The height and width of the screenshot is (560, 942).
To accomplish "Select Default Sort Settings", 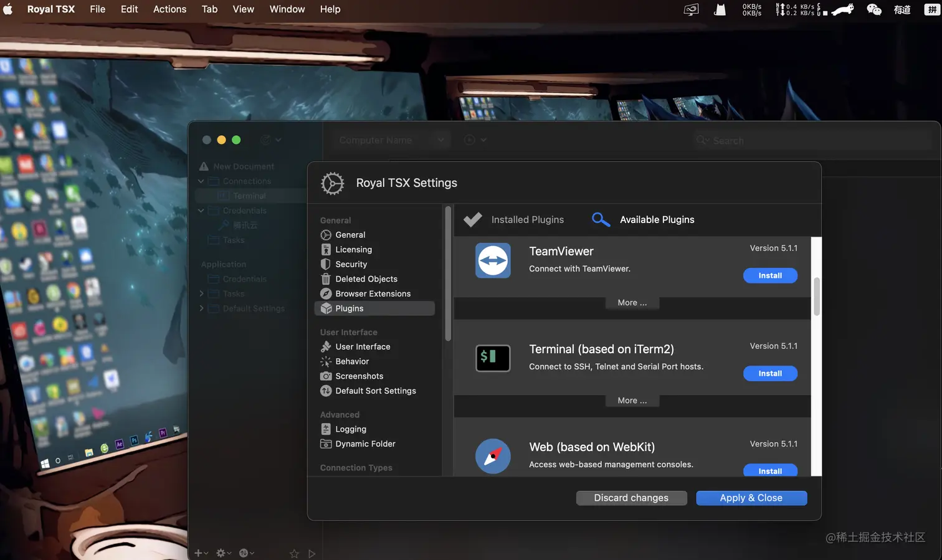I will click(374, 391).
